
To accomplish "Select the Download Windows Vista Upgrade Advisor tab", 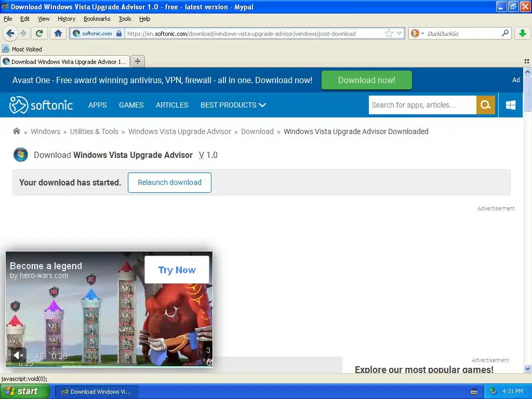I will (x=65, y=62).
